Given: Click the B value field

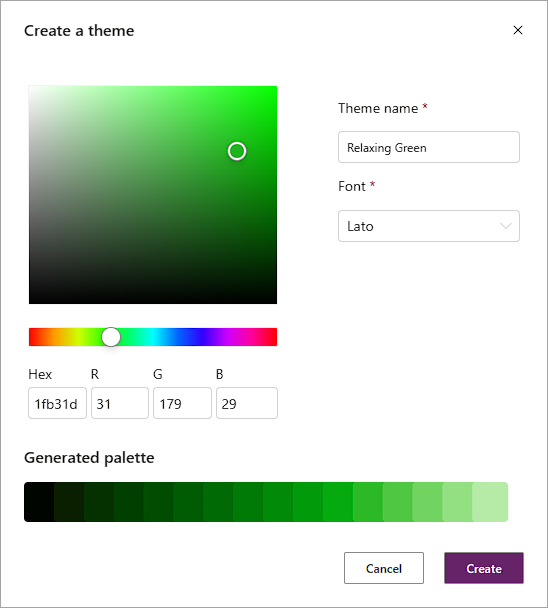Looking at the screenshot, I should click(247, 403).
